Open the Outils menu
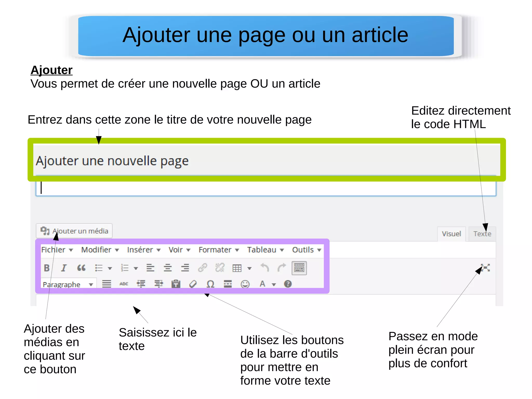The image size is (532, 399). [x=307, y=250]
